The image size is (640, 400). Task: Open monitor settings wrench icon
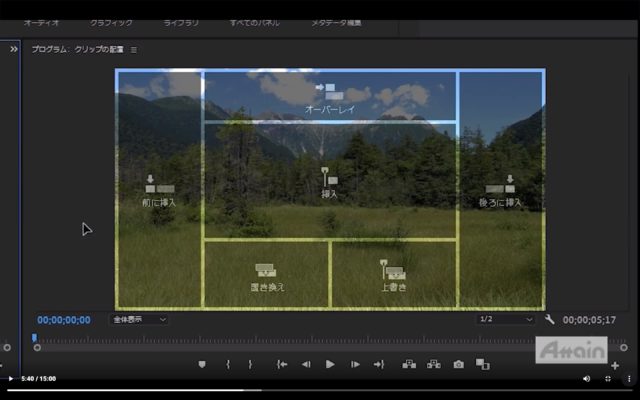pyautogui.click(x=550, y=319)
